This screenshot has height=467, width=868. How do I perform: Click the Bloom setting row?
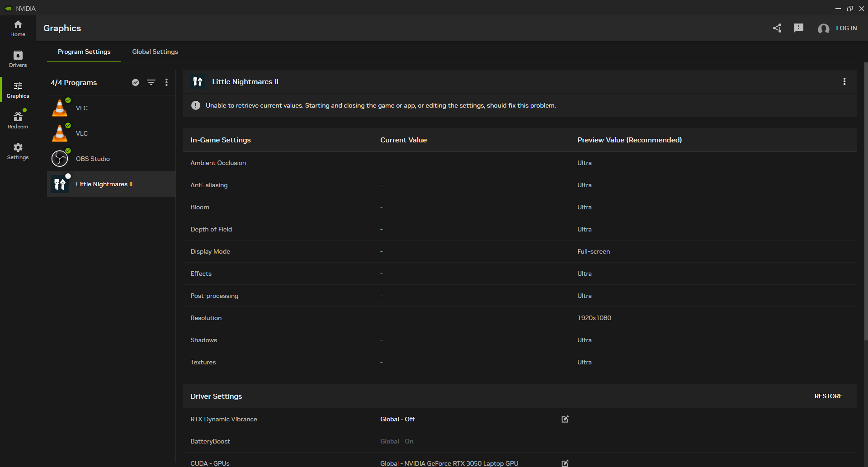520,207
